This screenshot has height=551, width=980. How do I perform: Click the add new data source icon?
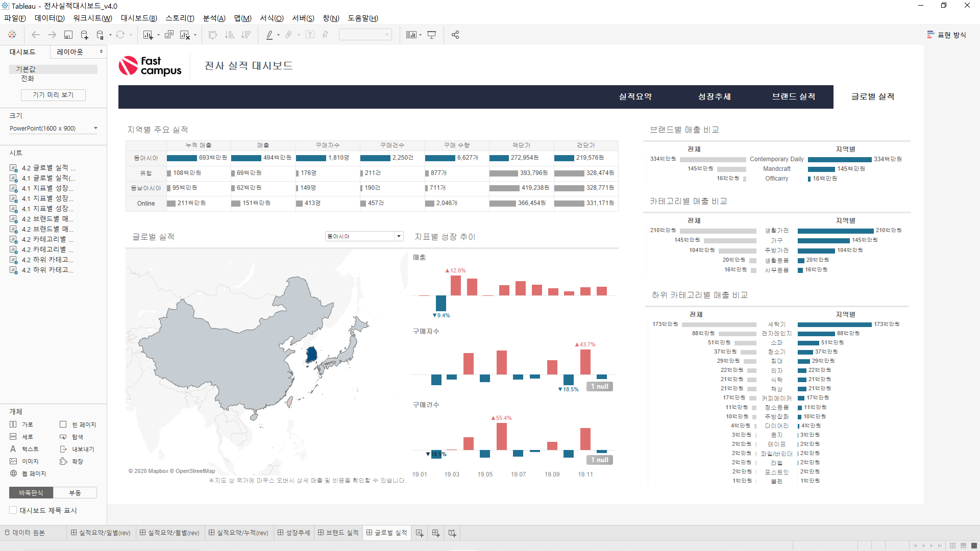pos(85,35)
